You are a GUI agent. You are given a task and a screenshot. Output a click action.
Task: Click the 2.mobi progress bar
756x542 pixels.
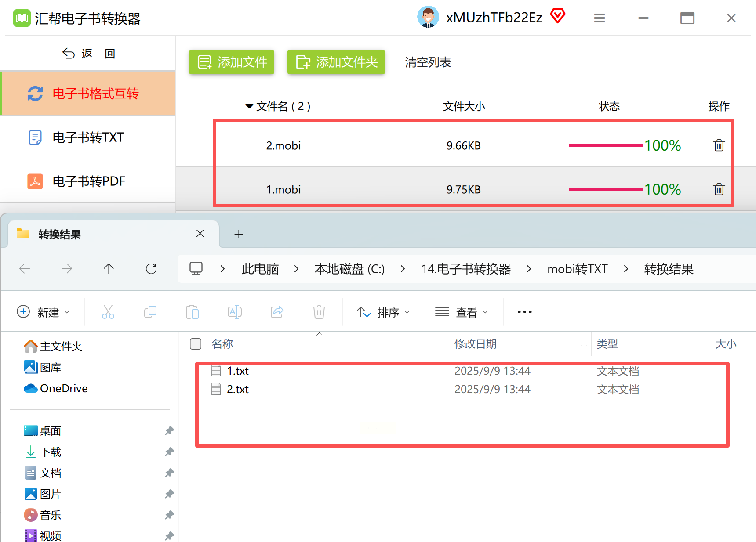(606, 145)
